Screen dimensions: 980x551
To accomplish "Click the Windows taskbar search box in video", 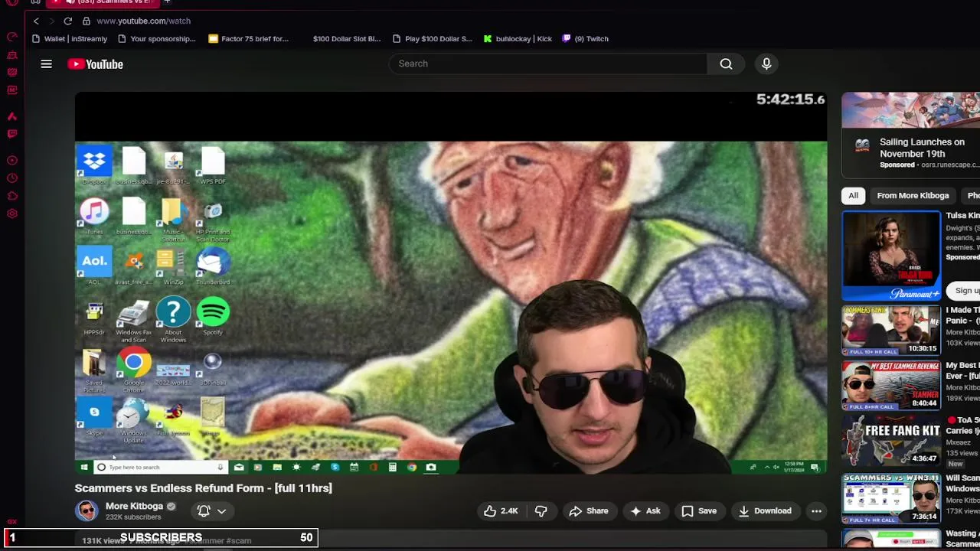I will click(160, 467).
